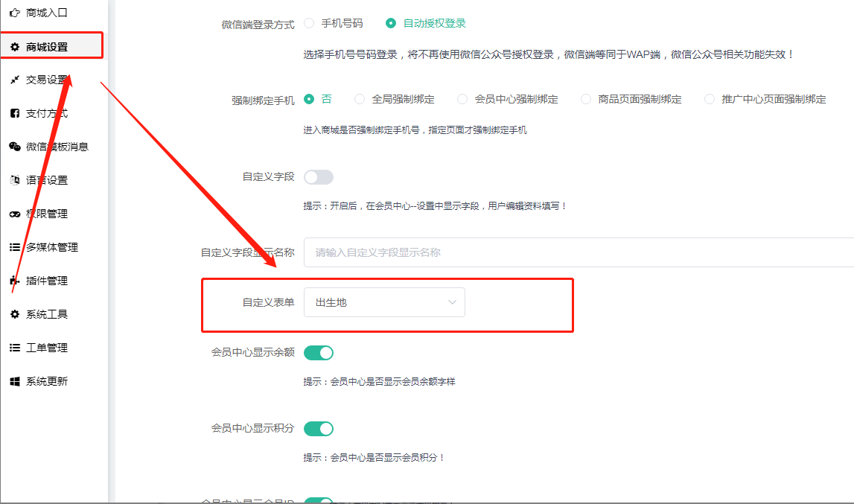The height and width of the screenshot is (504, 854).
Task: Click the gear icon for 商城设置
Action: [x=14, y=47]
